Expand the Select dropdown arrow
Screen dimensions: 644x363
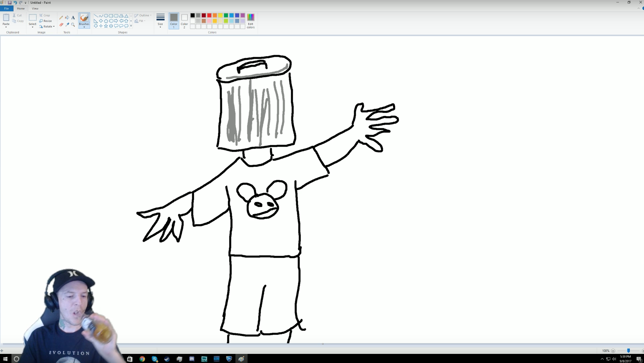(x=32, y=27)
